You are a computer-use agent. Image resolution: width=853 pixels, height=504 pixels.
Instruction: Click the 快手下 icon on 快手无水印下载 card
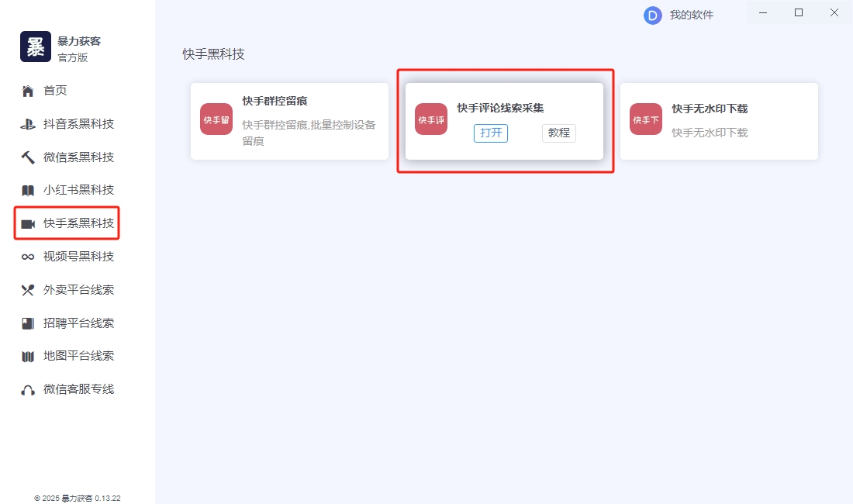click(x=645, y=120)
